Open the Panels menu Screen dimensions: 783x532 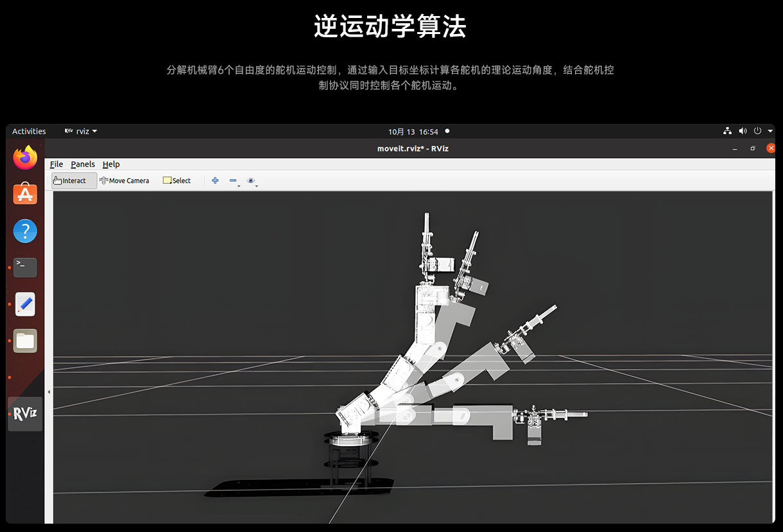[x=83, y=164]
